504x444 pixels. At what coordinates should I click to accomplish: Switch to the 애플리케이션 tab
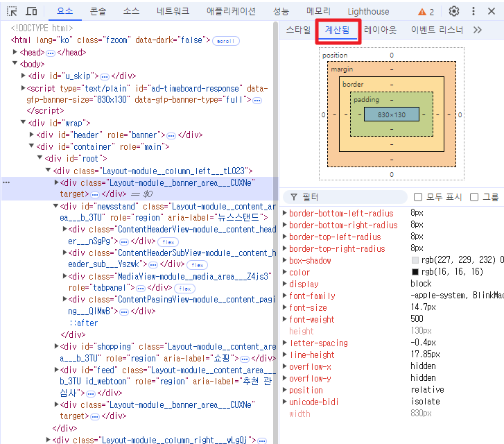point(231,11)
